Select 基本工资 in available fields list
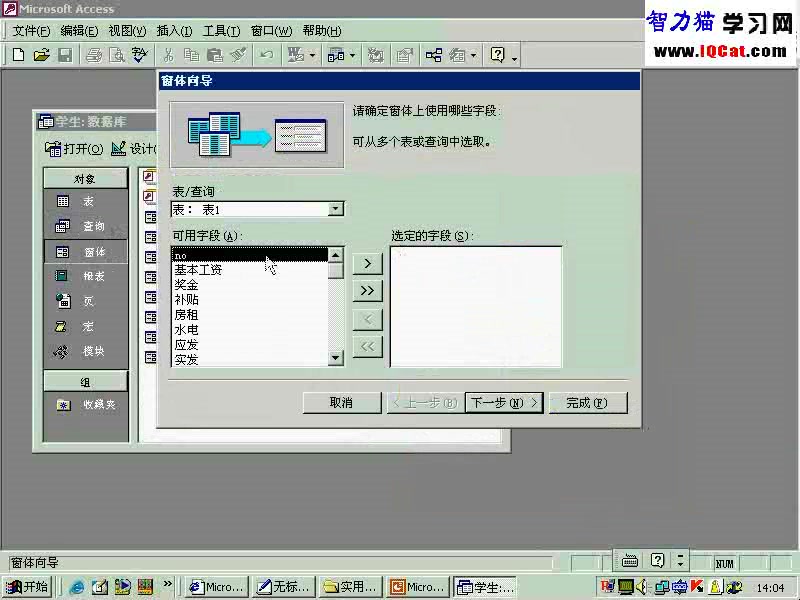Screen dimensions: 800x600 pyautogui.click(x=198, y=270)
